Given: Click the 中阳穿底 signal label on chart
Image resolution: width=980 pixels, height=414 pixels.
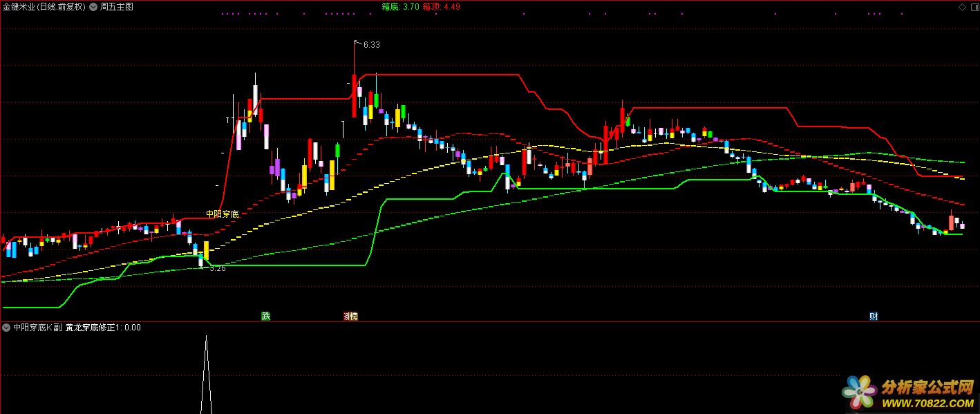Looking at the screenshot, I should 223,214.
